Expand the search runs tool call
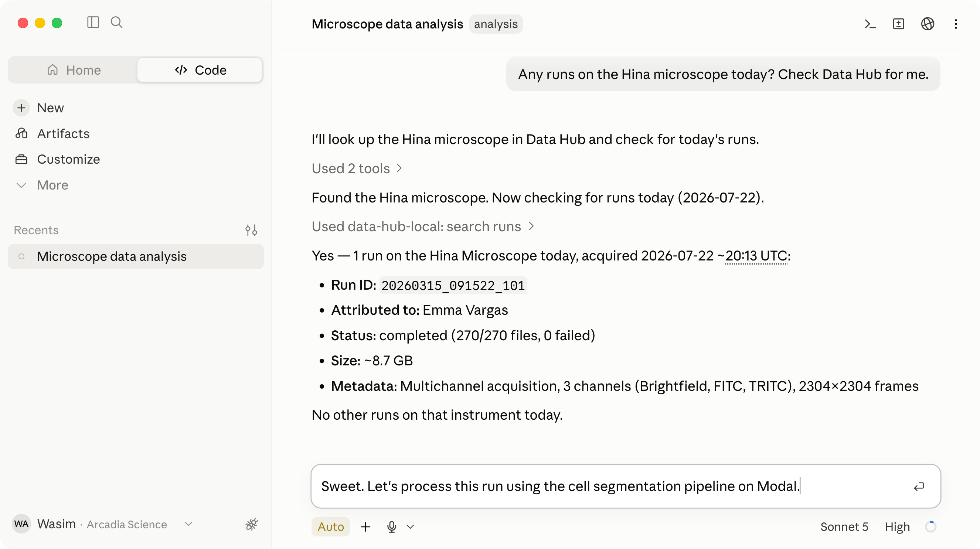This screenshot has height=549, width=980. click(x=423, y=226)
